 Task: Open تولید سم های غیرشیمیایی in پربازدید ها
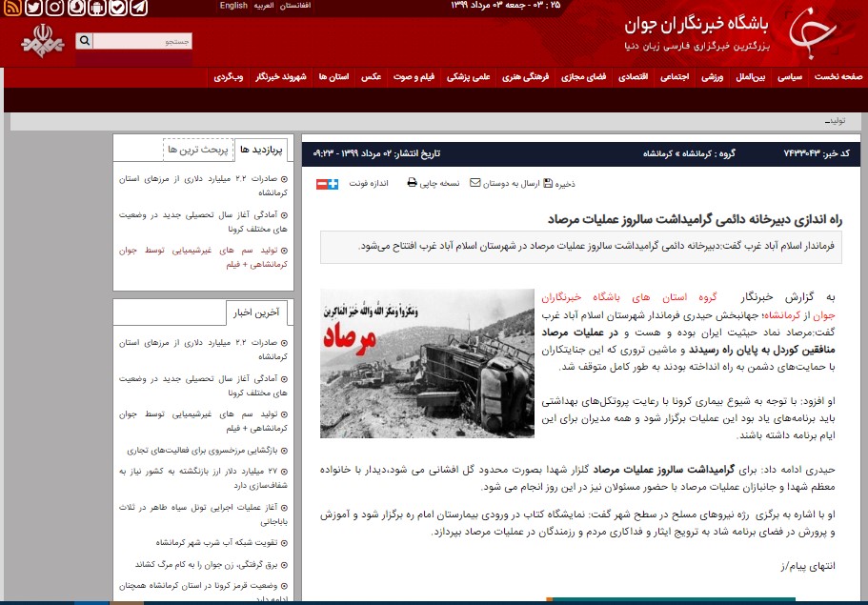pos(203,257)
